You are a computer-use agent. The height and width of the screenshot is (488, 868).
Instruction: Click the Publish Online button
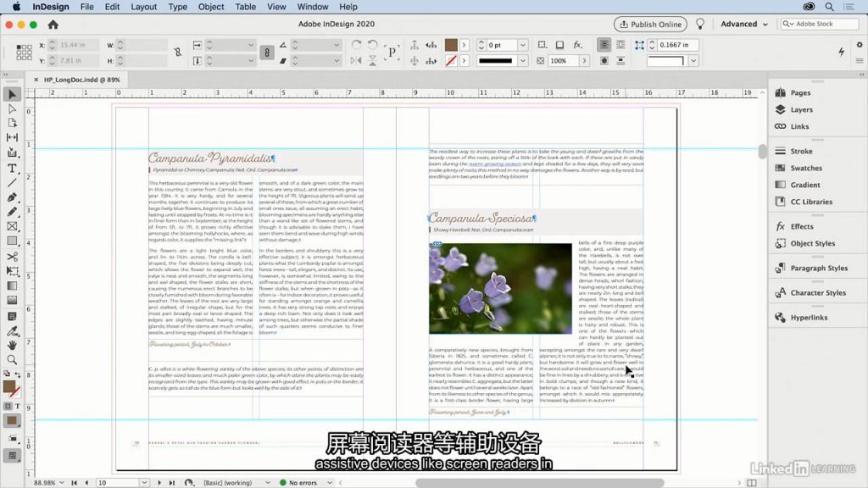(650, 25)
